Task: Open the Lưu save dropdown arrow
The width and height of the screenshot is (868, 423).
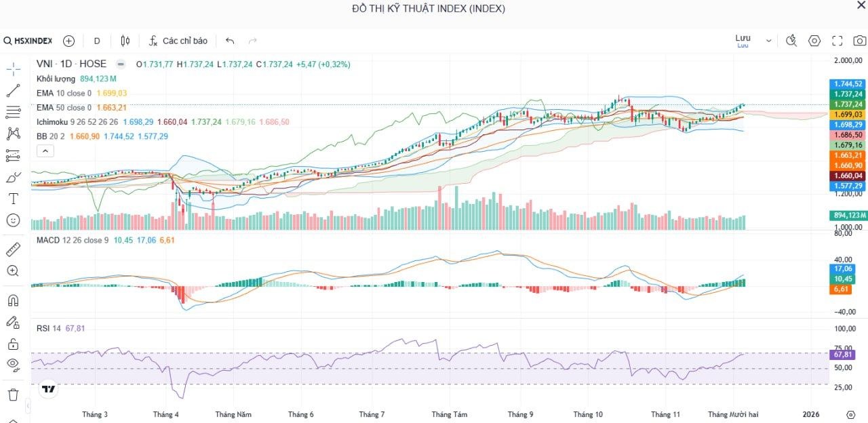Action: [x=768, y=41]
